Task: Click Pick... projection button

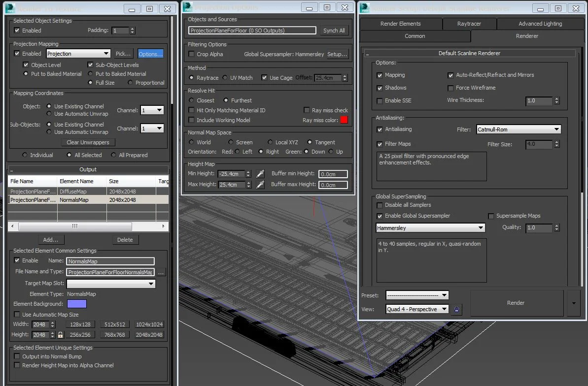Action: point(123,54)
